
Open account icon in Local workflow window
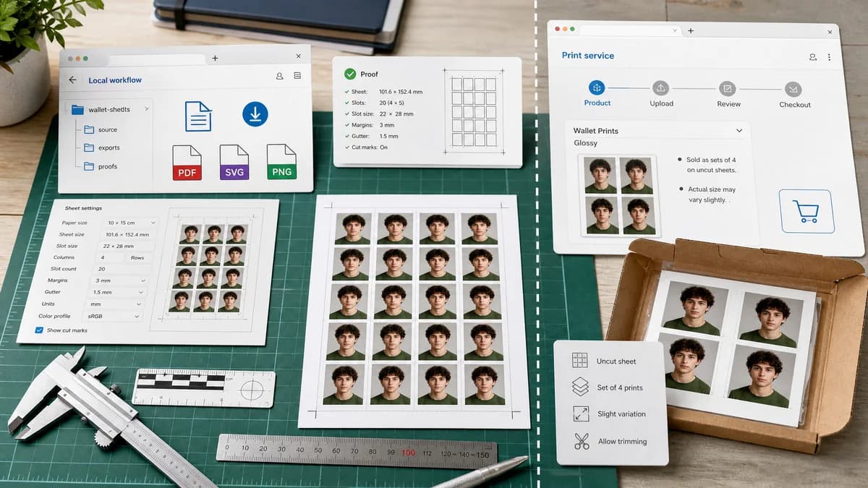(x=280, y=76)
